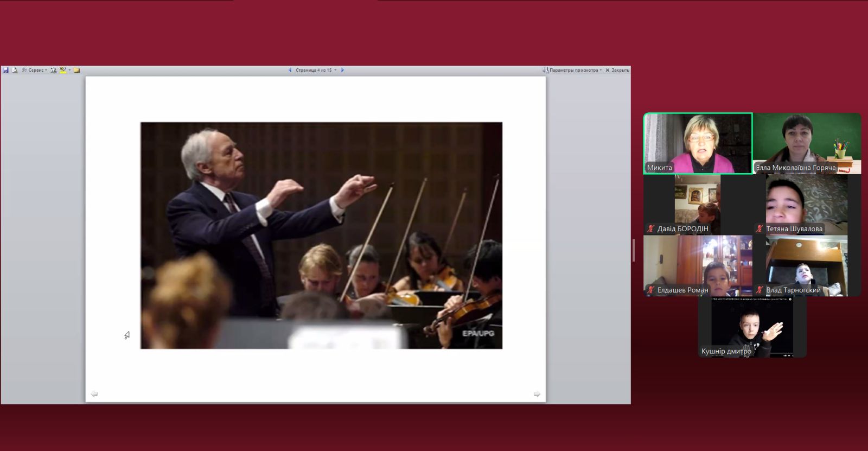Click Тетяна Шувалова's muted microphone icon
The height and width of the screenshot is (451, 868).
click(x=759, y=228)
